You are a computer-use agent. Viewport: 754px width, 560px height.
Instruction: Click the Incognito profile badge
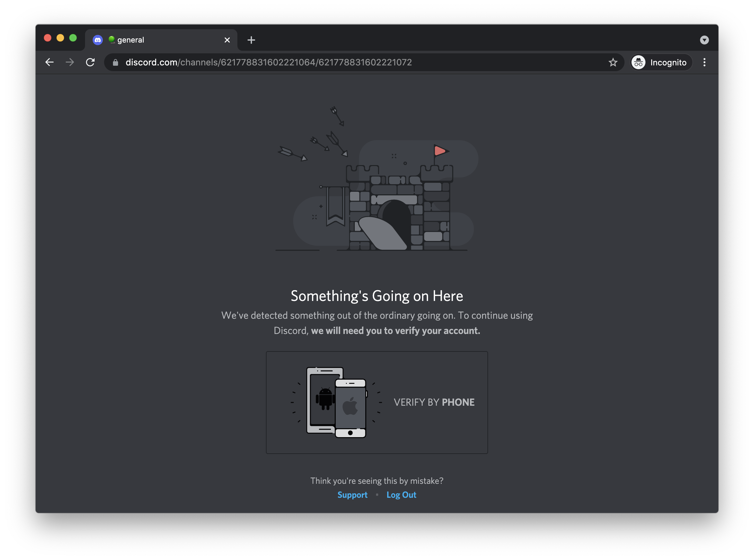(x=660, y=62)
